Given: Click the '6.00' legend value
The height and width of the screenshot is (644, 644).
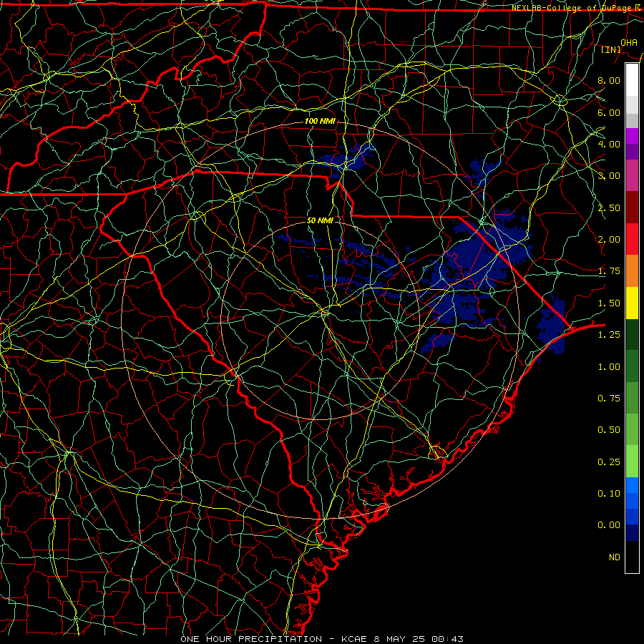Looking at the screenshot, I should (x=609, y=112).
